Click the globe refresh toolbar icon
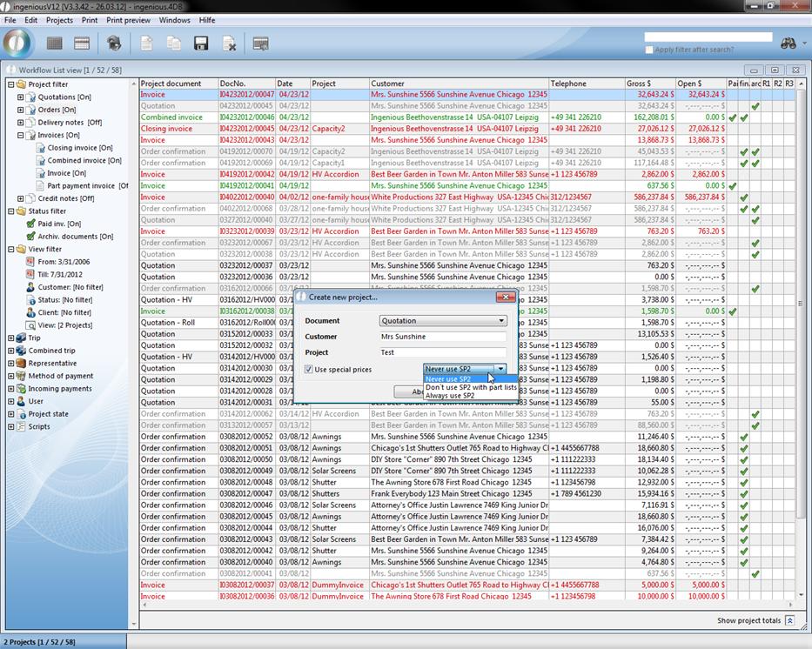This screenshot has width=812, height=649. point(114,43)
